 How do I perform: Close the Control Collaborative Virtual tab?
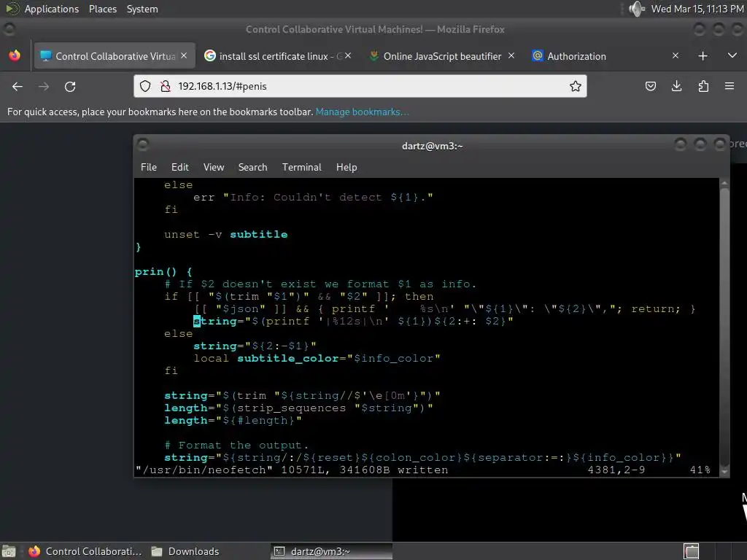184,55
